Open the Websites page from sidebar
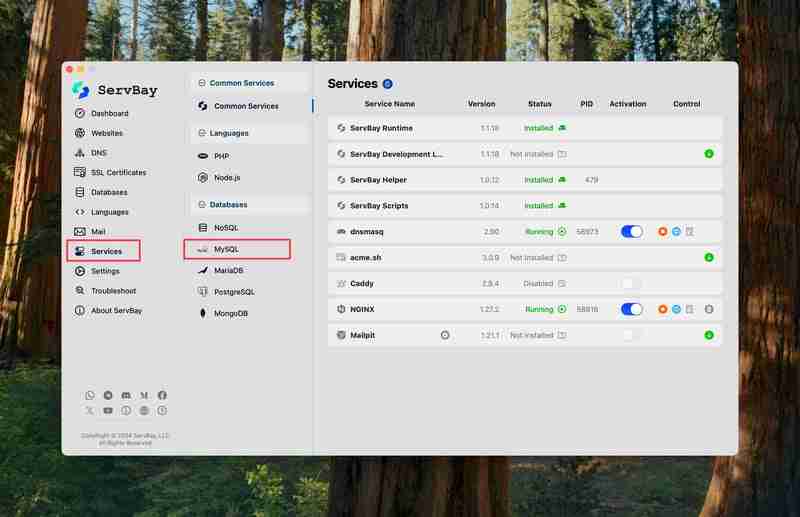800x517 pixels. (107, 133)
